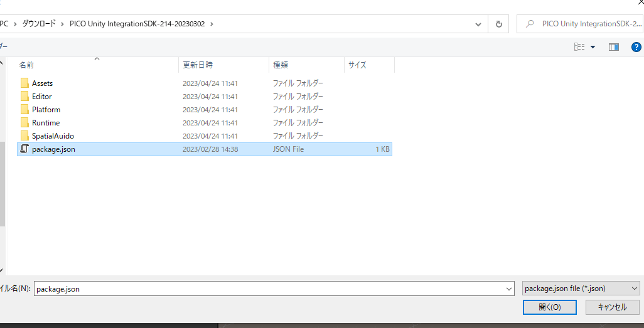
Task: Expand the chevron after PICO Unity IntegrationSDK path
Action: click(212, 24)
